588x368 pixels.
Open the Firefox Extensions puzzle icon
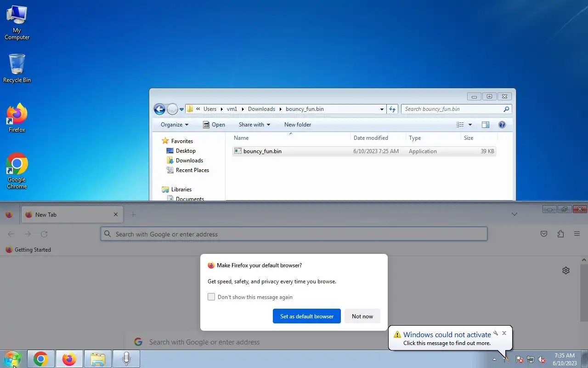click(560, 234)
